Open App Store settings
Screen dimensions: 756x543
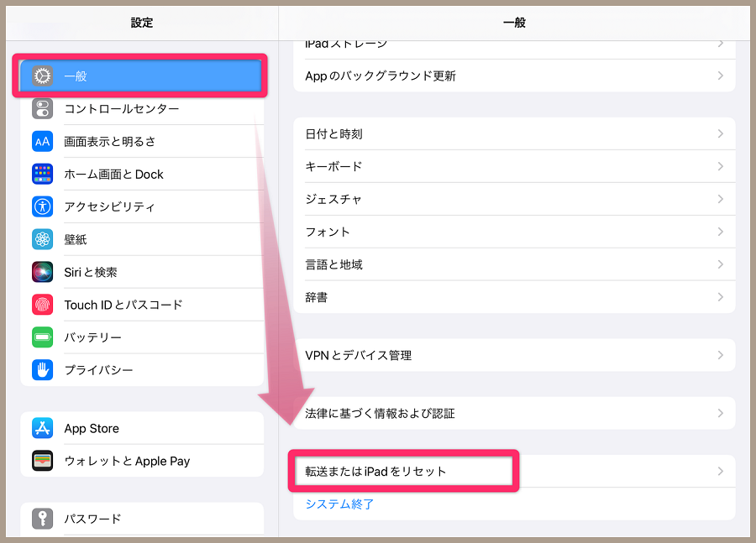[x=142, y=428]
